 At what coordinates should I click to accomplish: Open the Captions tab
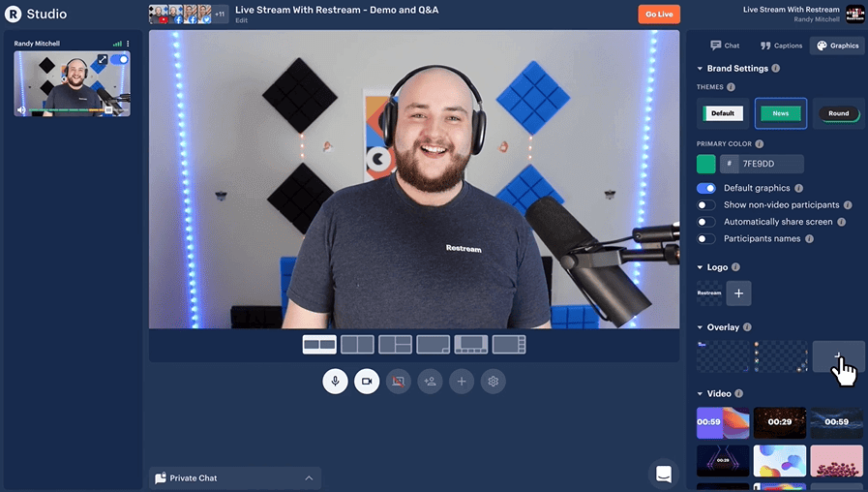(x=781, y=46)
